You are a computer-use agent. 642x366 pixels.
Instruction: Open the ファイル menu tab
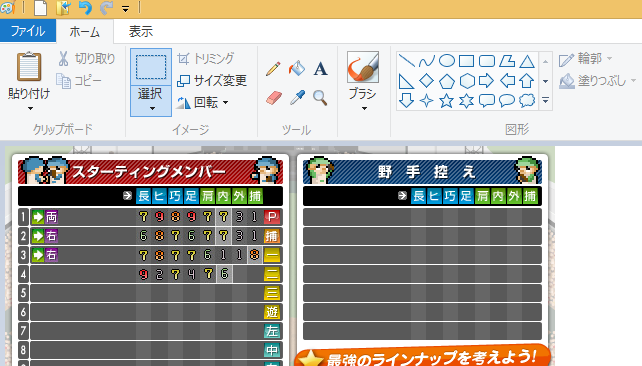[28, 31]
